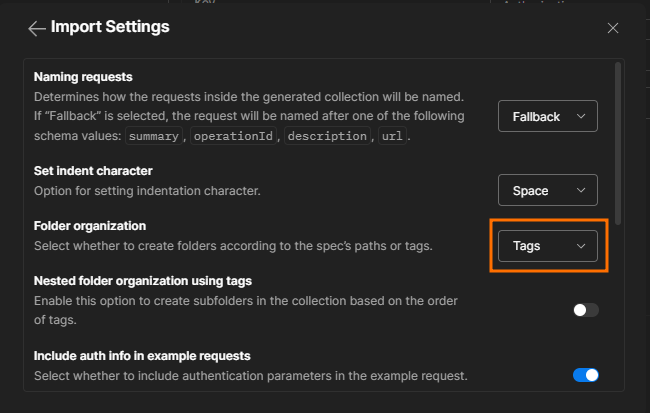Screen dimensions: 650x413
Task: Click the operationId code tag
Action: point(233,135)
